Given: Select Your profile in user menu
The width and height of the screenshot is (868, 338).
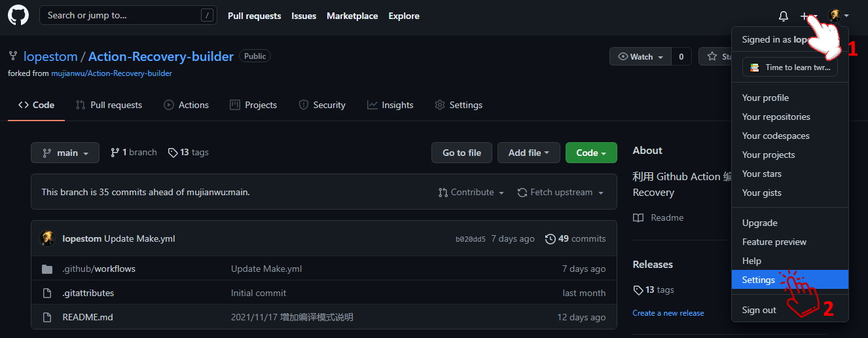Looking at the screenshot, I should (790, 98).
